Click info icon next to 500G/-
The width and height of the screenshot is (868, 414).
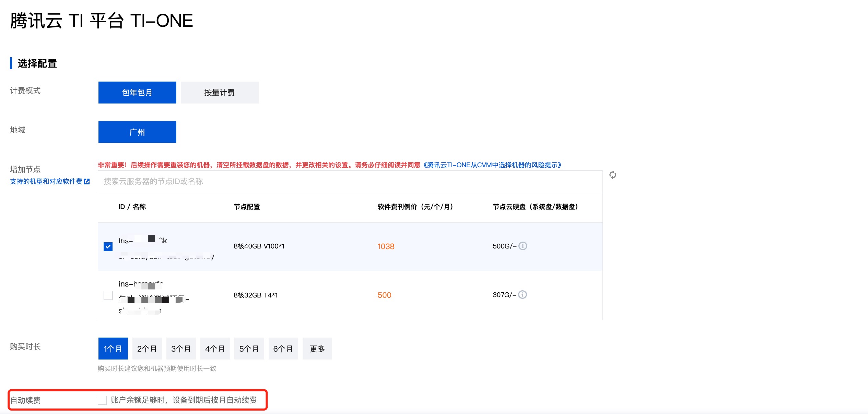click(523, 246)
